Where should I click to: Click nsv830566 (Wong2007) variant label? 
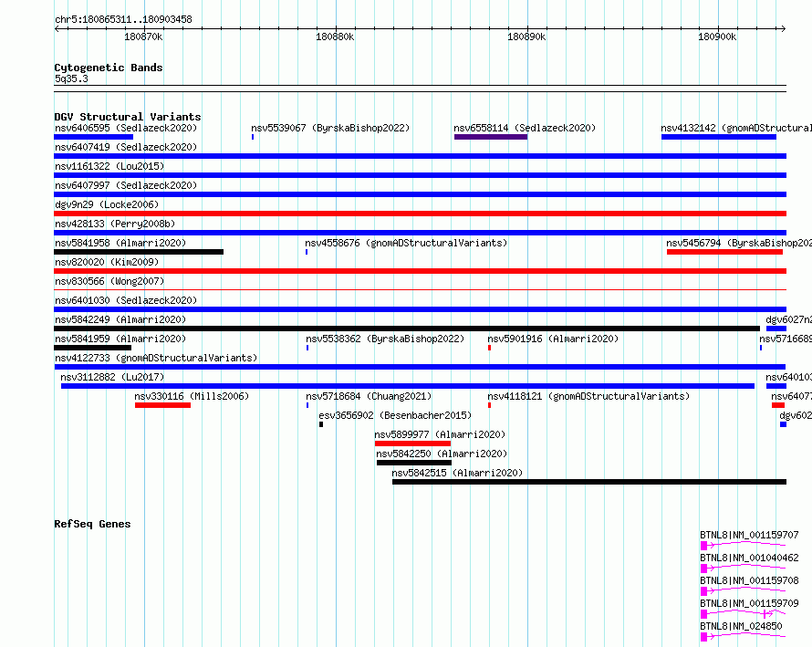[109, 281]
